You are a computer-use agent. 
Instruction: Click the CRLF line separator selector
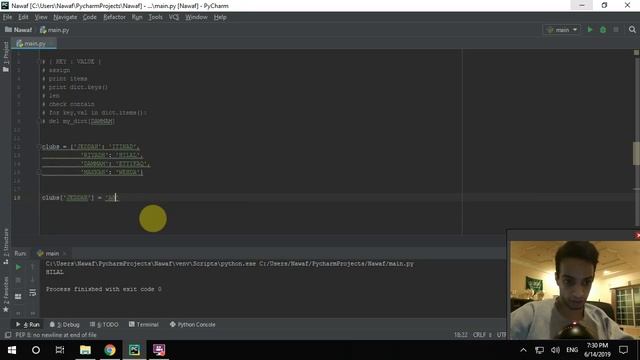point(482,335)
